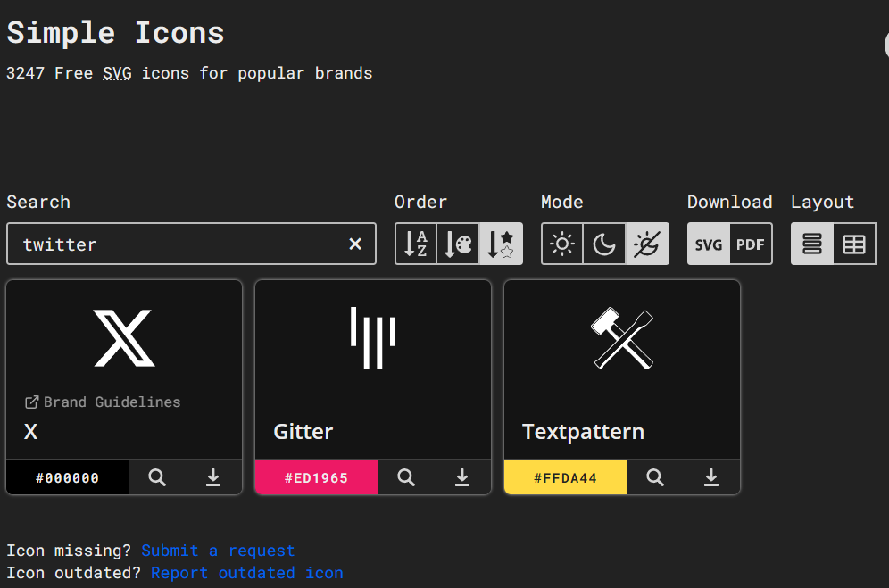Click the Simple Icons heading
Viewport: 889px width, 588px height.
pyautogui.click(x=116, y=33)
